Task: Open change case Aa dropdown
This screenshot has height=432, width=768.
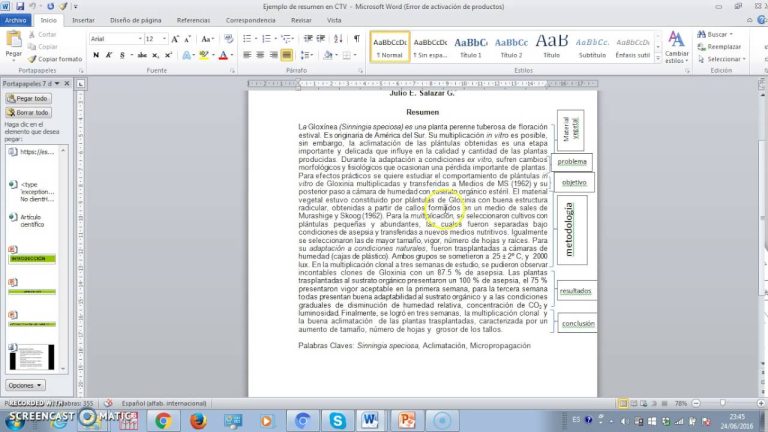Action: click(x=207, y=39)
